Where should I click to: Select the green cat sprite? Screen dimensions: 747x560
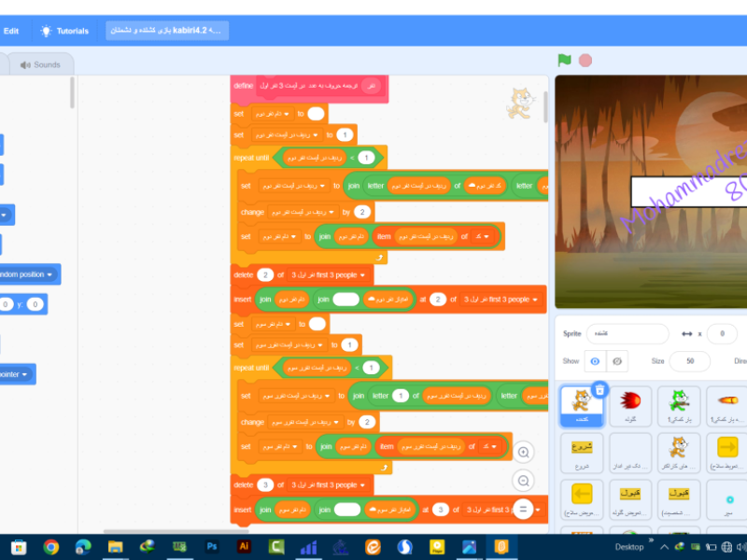tap(679, 406)
